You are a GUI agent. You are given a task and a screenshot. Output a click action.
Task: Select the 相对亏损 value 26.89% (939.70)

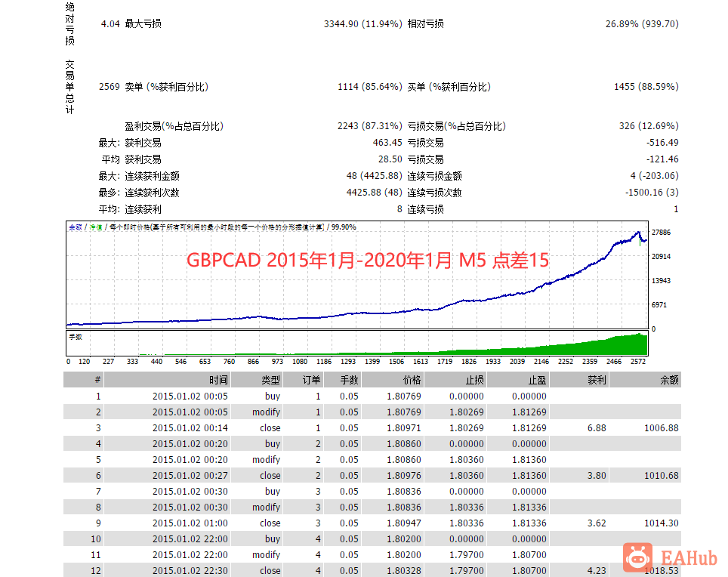point(642,23)
